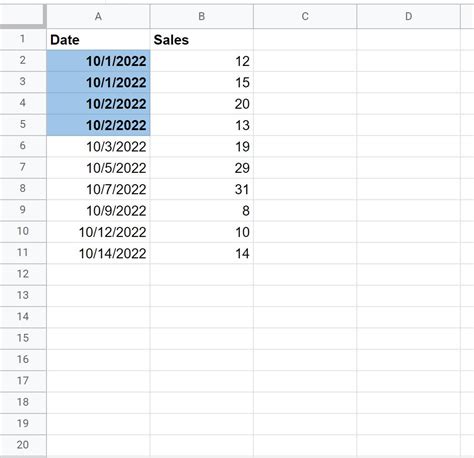This screenshot has width=474, height=458.
Task: Select row 15 header
Action: pyautogui.click(x=23, y=338)
